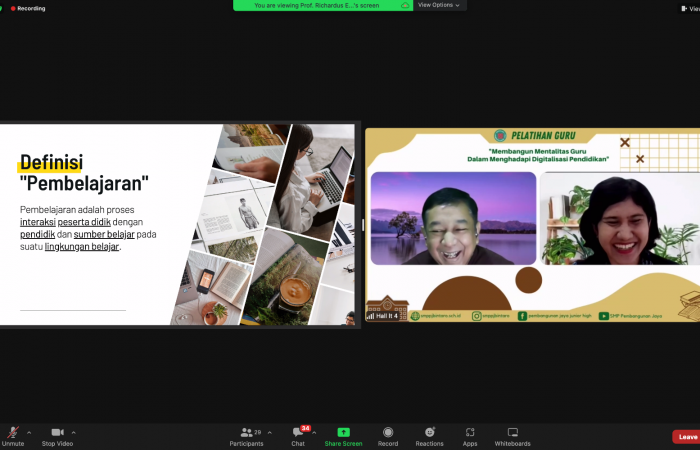This screenshot has height=450, width=700.
Task: Click the man's video tile with lake background
Action: (x=453, y=218)
